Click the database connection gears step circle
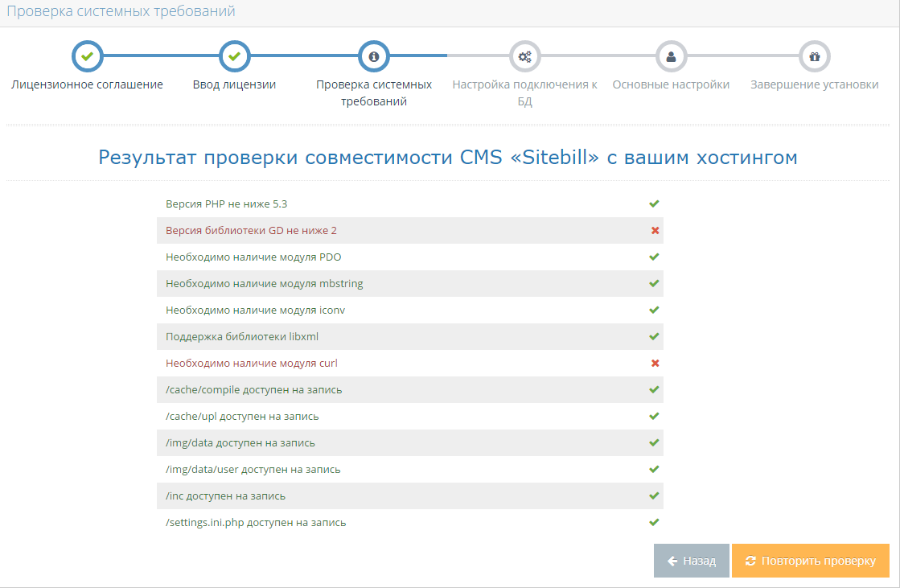The width and height of the screenshot is (900, 588). click(524, 56)
